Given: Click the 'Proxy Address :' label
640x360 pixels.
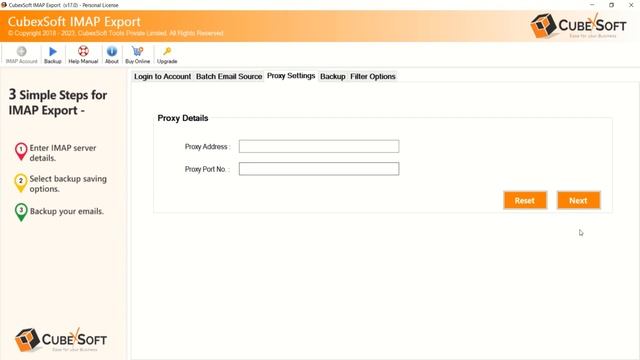Looking at the screenshot, I should coord(208,147).
